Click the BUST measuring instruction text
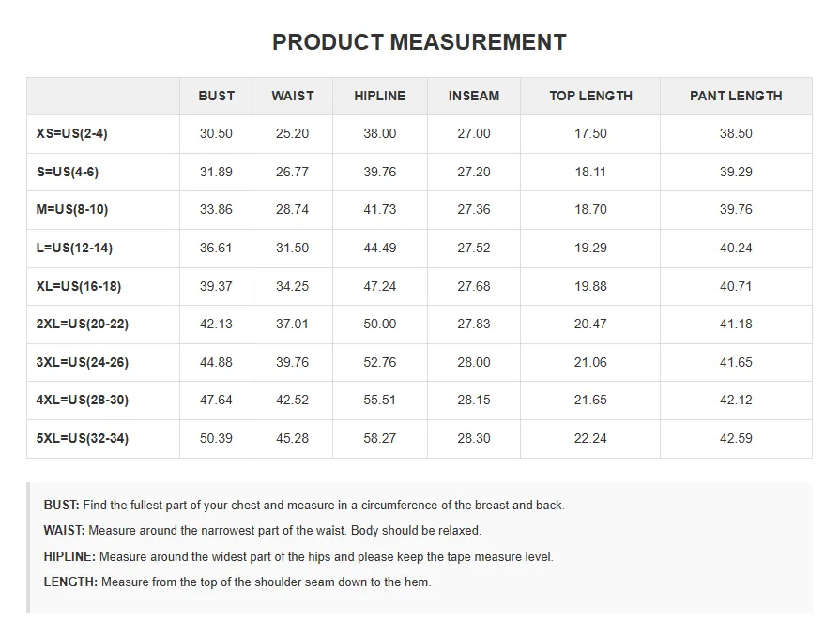 [x=304, y=506]
